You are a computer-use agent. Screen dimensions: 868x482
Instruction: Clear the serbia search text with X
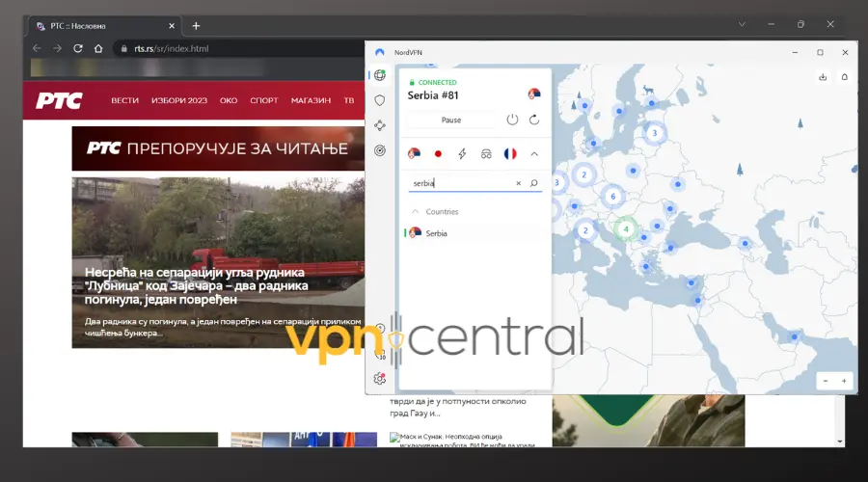(518, 183)
